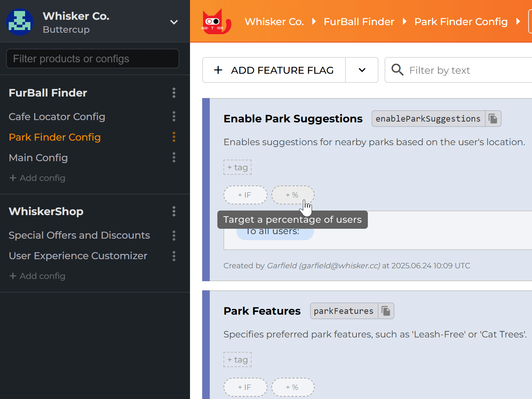This screenshot has height=399, width=532.
Task: Add percentage targeting to Enable Park Suggestions
Action: pyautogui.click(x=293, y=195)
